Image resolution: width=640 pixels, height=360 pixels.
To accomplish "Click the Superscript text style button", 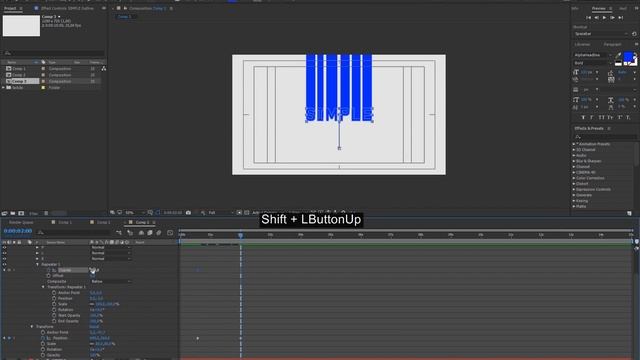I will point(620,118).
